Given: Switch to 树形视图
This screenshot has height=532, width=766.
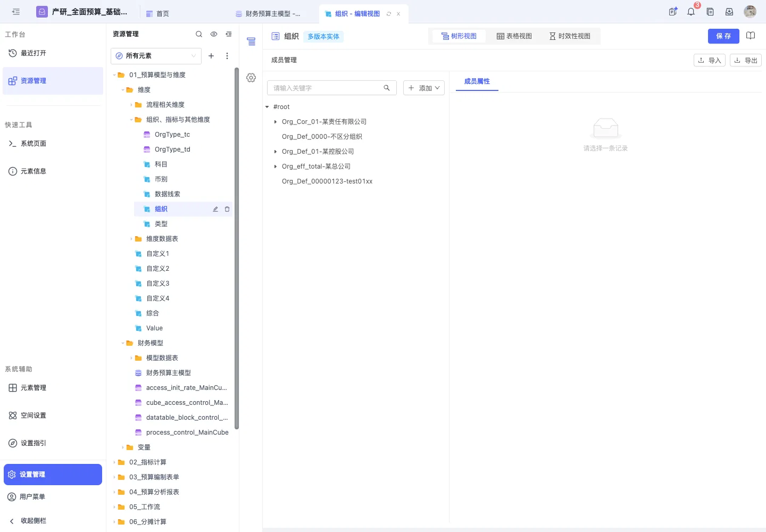Looking at the screenshot, I should click(x=459, y=36).
